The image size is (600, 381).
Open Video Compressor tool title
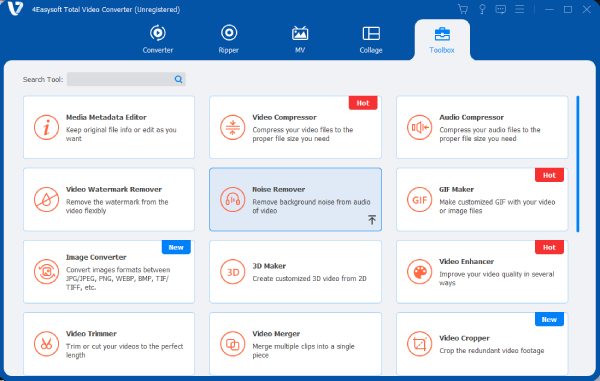pyautogui.click(x=284, y=117)
